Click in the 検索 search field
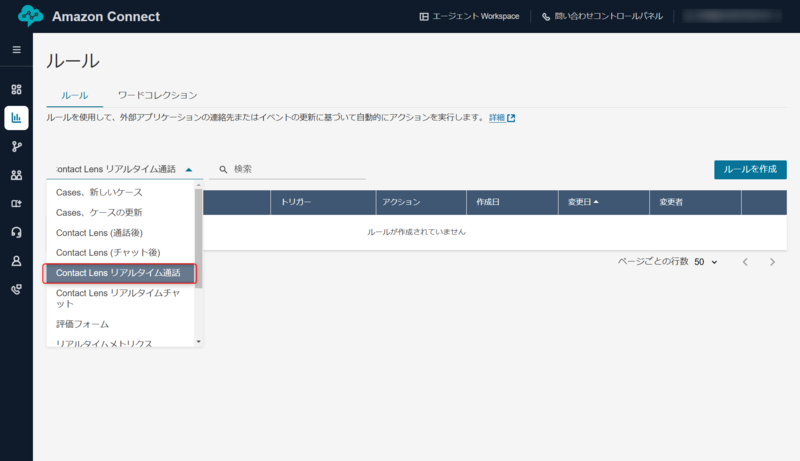800x461 pixels. click(x=287, y=169)
